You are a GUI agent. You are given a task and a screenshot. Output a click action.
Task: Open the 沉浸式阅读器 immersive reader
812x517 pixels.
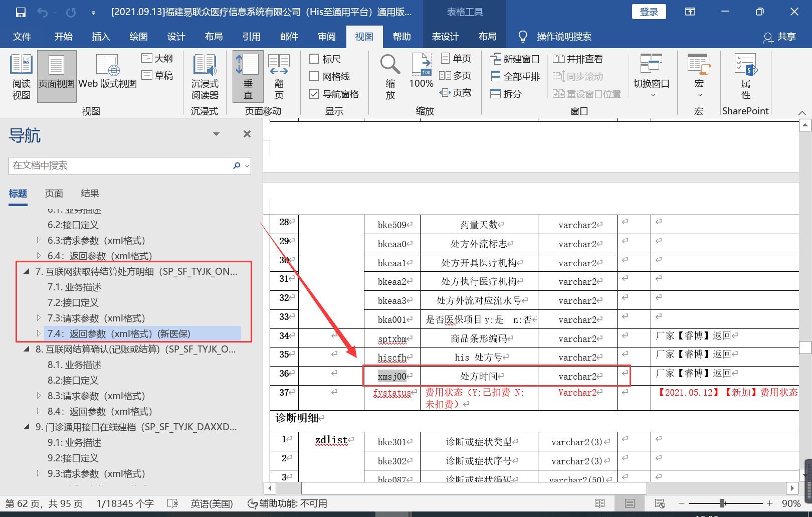coord(205,77)
